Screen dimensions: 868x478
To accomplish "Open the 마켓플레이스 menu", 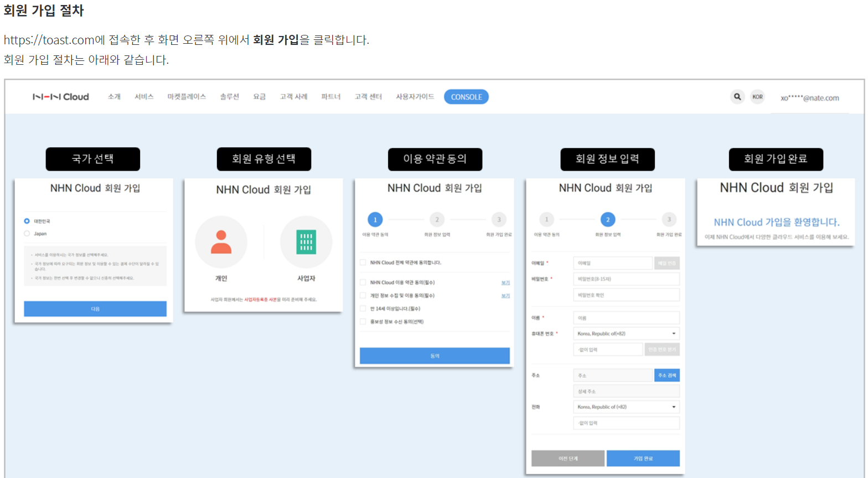I will [x=187, y=97].
